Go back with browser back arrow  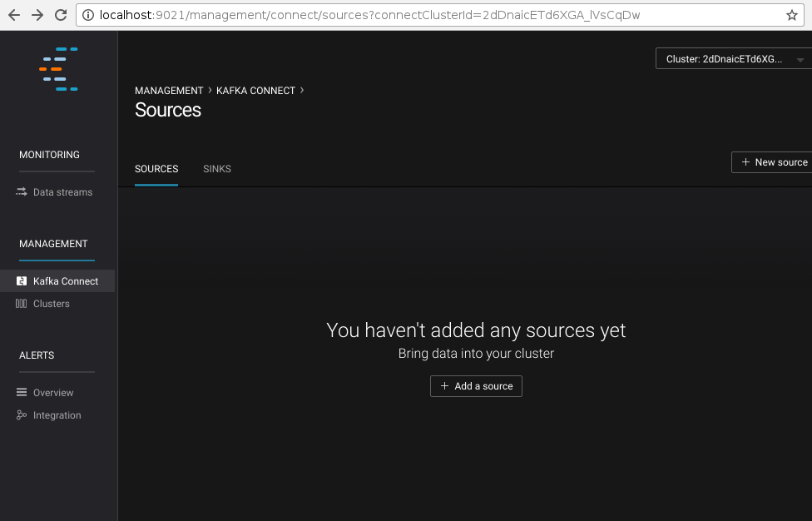(14, 15)
